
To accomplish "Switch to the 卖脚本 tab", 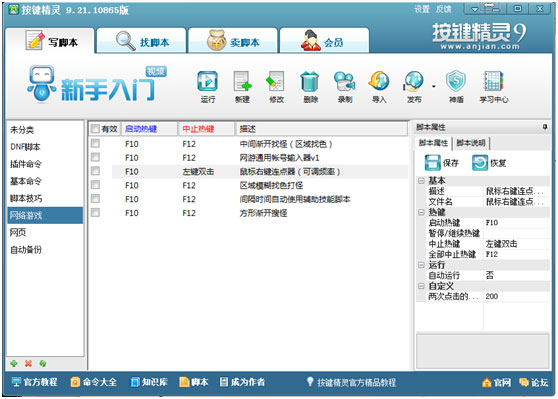I will pyautogui.click(x=233, y=41).
